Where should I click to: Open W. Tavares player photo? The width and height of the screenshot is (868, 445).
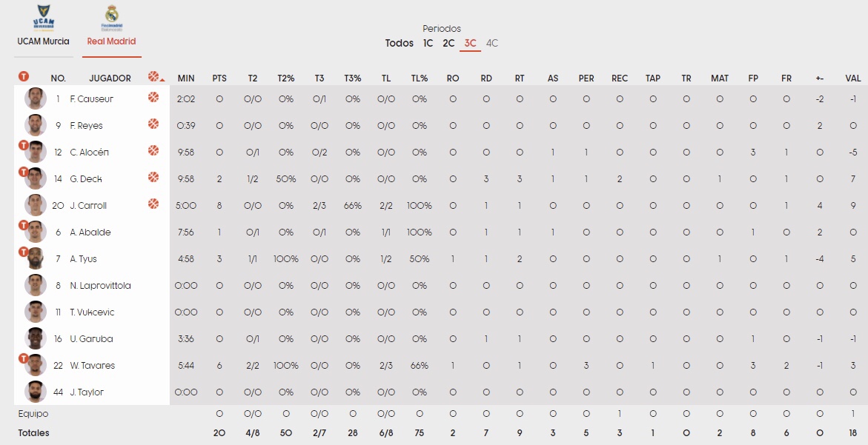36,365
